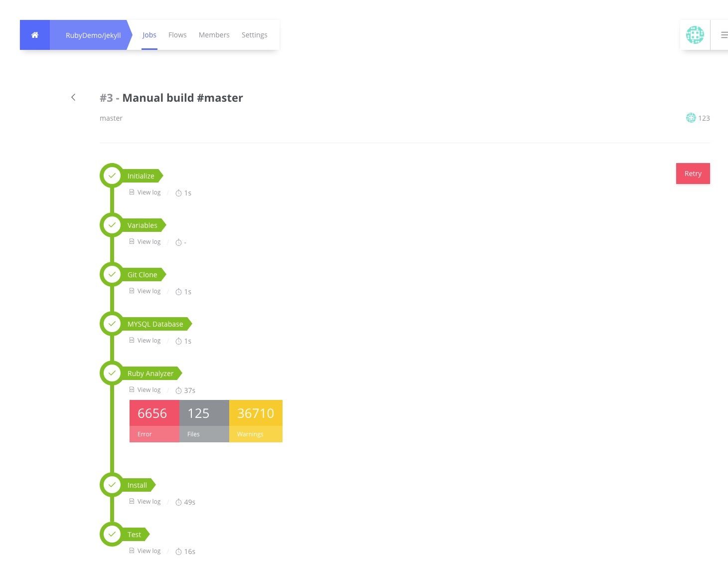This screenshot has height=567, width=728.
Task: Click the Initialize step checkmark circle
Action: click(x=112, y=176)
